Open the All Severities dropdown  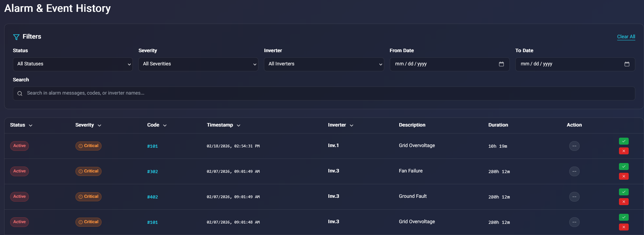point(198,64)
